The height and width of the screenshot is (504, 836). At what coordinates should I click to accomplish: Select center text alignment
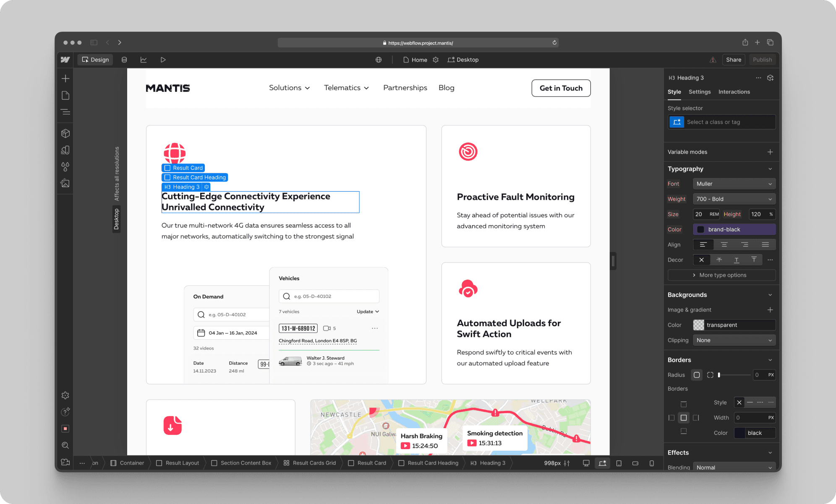[724, 244]
